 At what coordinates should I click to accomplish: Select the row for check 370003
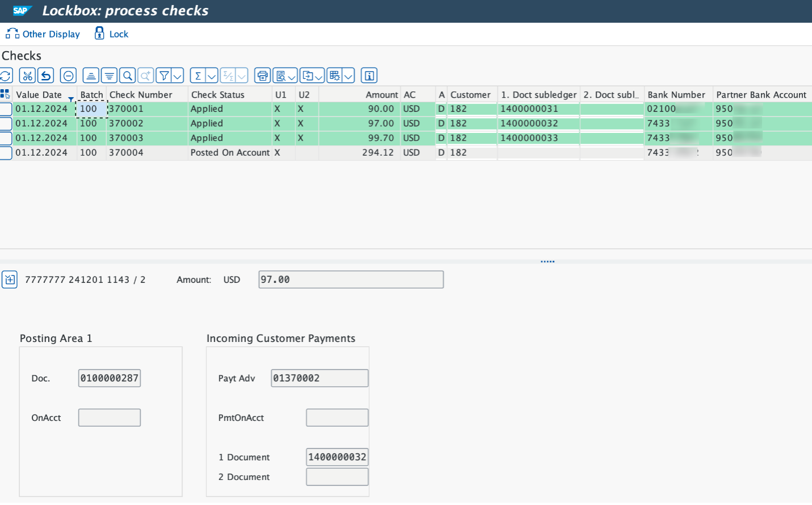tap(6, 138)
